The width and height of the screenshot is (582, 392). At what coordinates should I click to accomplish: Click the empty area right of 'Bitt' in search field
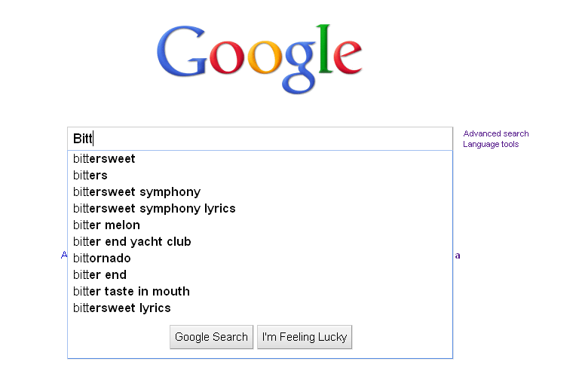(273, 139)
